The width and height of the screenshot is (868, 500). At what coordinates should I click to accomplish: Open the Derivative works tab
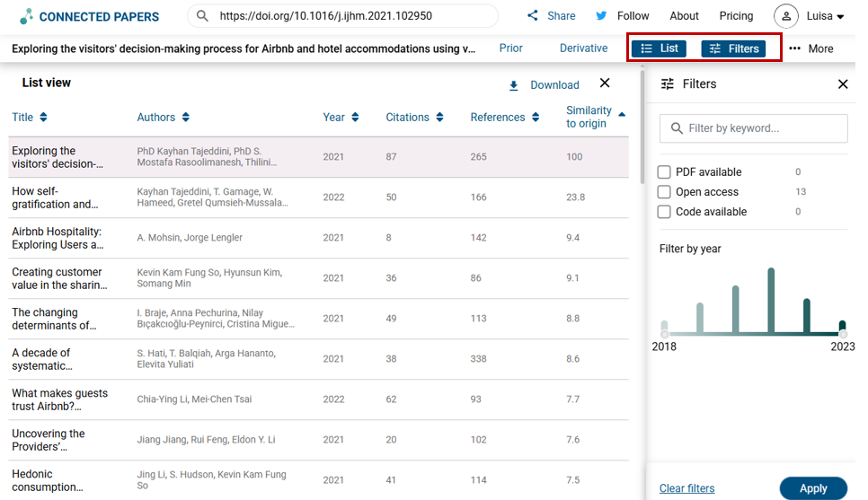(x=583, y=48)
